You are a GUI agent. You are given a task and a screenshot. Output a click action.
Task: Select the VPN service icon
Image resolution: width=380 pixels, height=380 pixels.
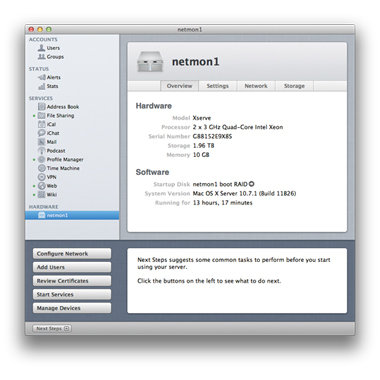click(x=41, y=177)
